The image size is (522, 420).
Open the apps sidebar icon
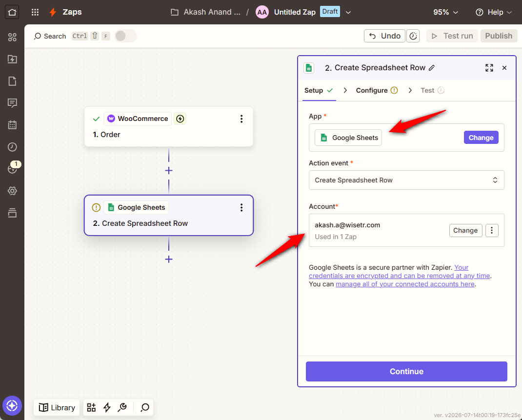12,37
